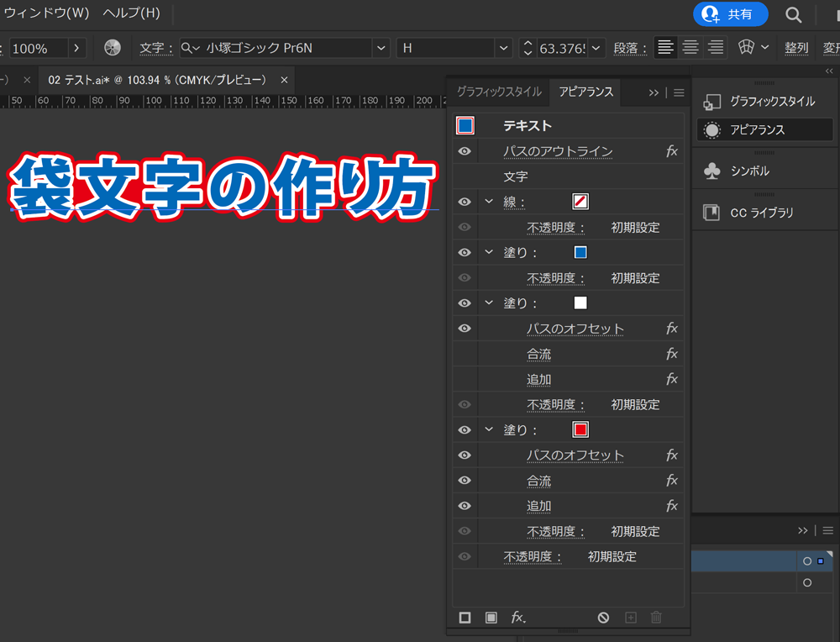This screenshot has width=840, height=642.
Task: Click the Add New Stroke icon
Action: [x=465, y=617]
